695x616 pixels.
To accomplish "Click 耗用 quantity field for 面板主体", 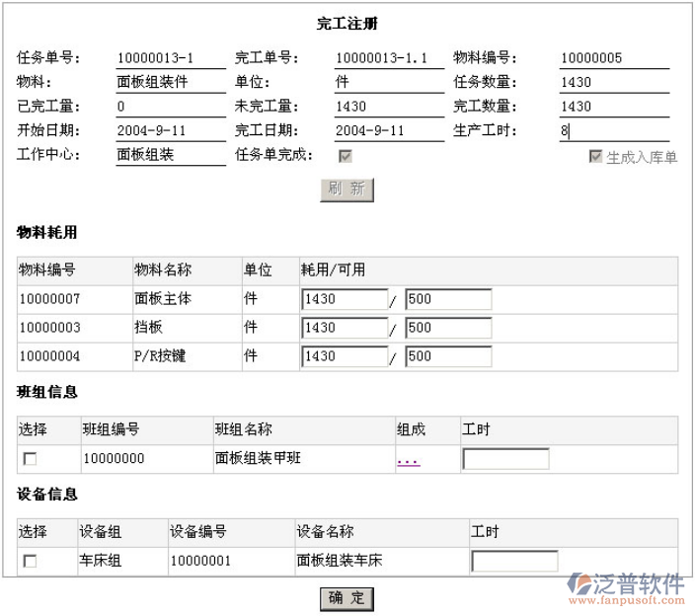I will coord(345,300).
